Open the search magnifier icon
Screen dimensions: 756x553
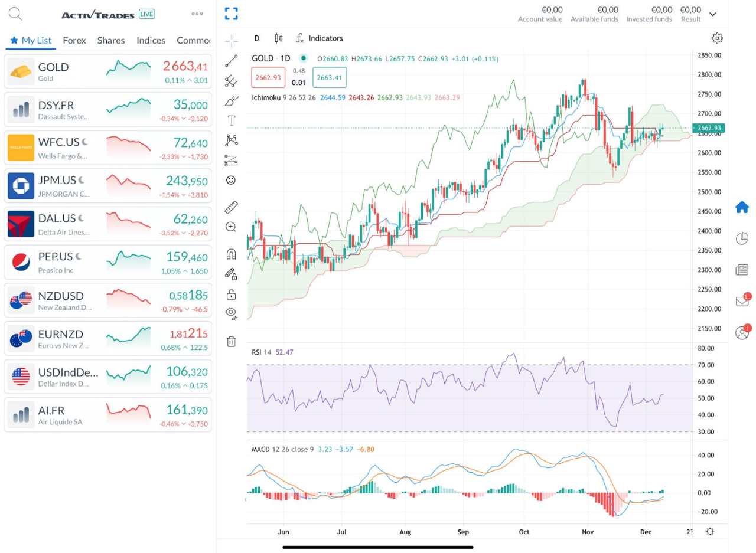15,14
